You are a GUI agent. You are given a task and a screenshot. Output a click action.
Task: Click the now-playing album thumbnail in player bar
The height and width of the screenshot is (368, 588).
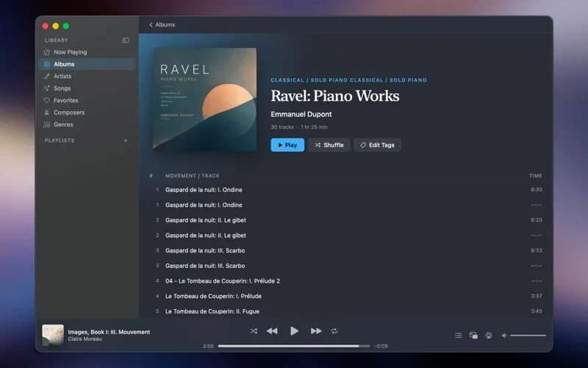(x=53, y=335)
